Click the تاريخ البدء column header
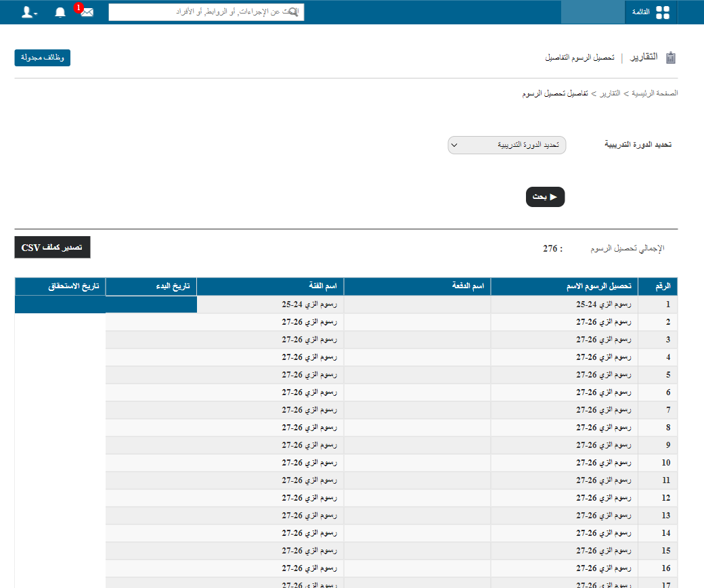The width and height of the screenshot is (704, 588). pos(152,286)
